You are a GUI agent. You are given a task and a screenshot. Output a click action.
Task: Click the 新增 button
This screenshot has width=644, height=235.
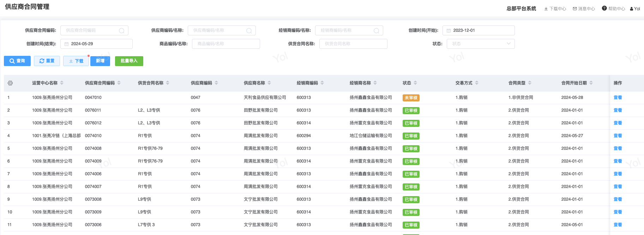tap(100, 61)
